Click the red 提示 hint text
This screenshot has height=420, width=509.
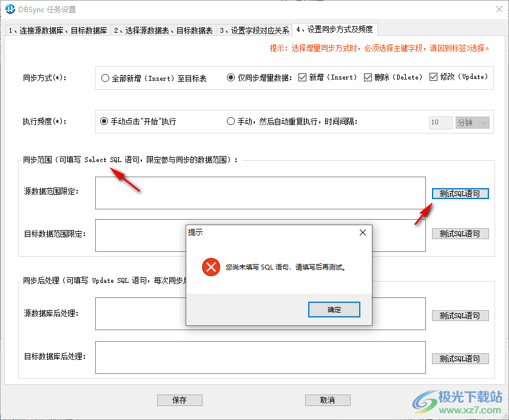[x=380, y=49]
